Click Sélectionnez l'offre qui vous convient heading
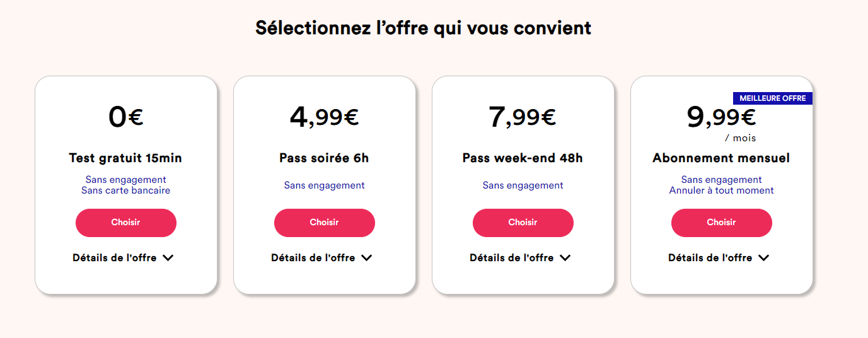 (423, 28)
